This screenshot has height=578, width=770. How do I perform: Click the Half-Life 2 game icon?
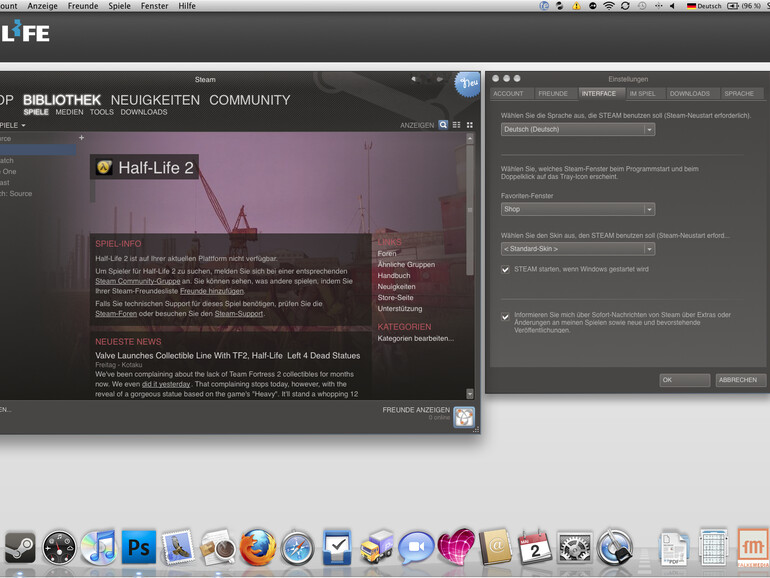click(x=104, y=167)
